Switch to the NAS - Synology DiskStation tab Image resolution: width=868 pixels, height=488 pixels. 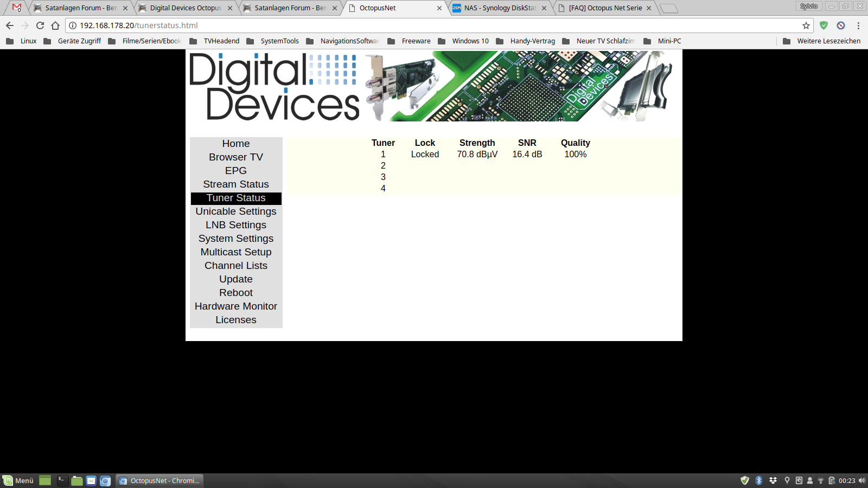coord(499,8)
